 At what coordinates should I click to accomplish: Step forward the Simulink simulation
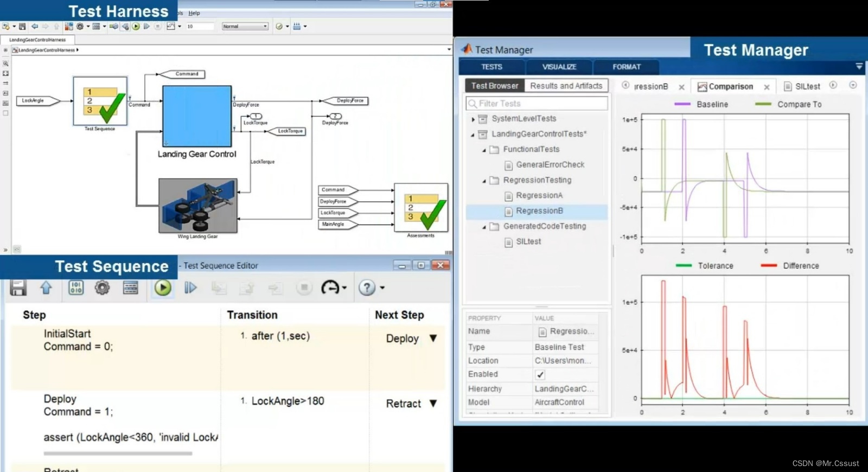pos(146,26)
